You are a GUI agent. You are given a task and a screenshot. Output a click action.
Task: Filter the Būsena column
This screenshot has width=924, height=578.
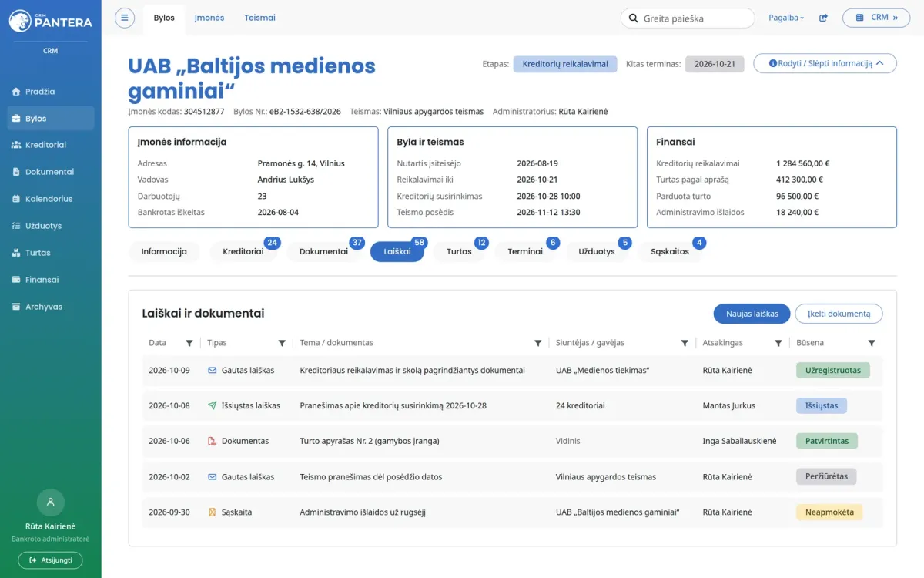pos(872,343)
